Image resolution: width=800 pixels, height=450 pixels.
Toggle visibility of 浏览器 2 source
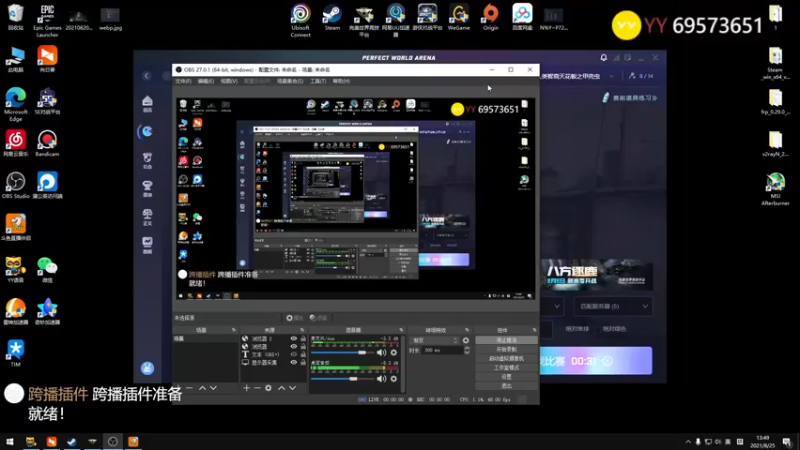point(293,339)
